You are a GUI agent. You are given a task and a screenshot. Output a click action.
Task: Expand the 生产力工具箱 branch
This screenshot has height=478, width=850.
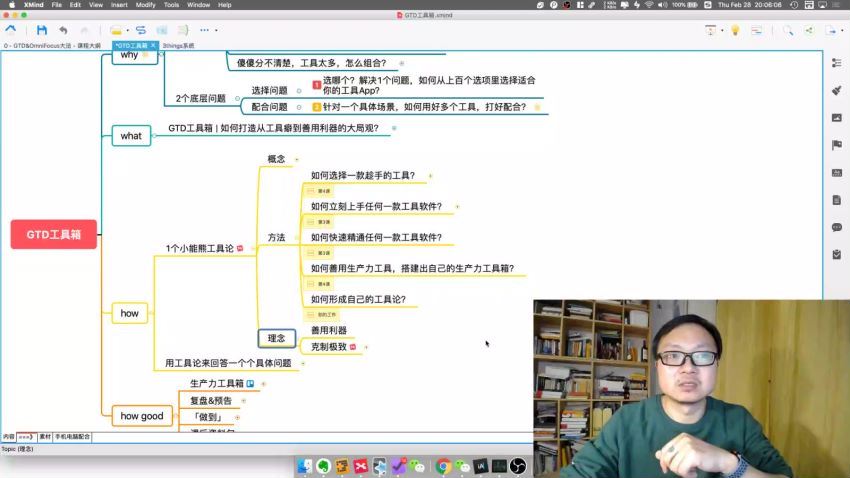pyautogui.click(x=263, y=384)
